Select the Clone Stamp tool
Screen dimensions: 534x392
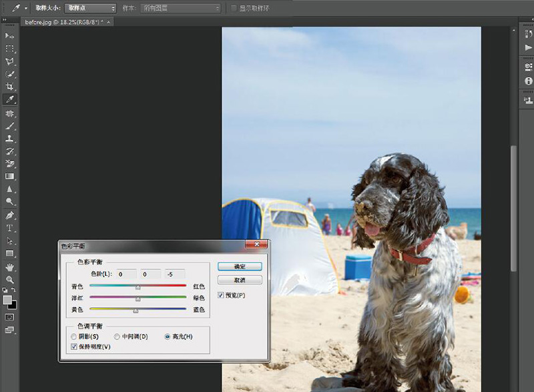tap(9, 138)
